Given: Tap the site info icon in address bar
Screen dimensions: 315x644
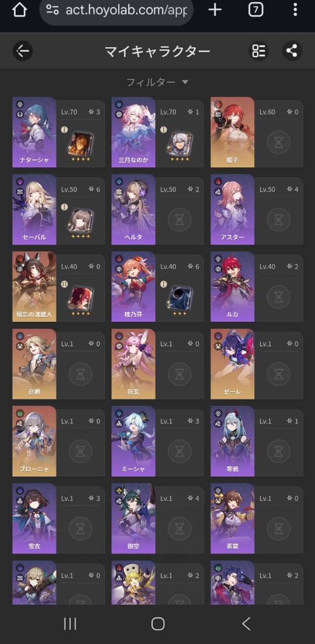Looking at the screenshot, I should pos(52,9).
